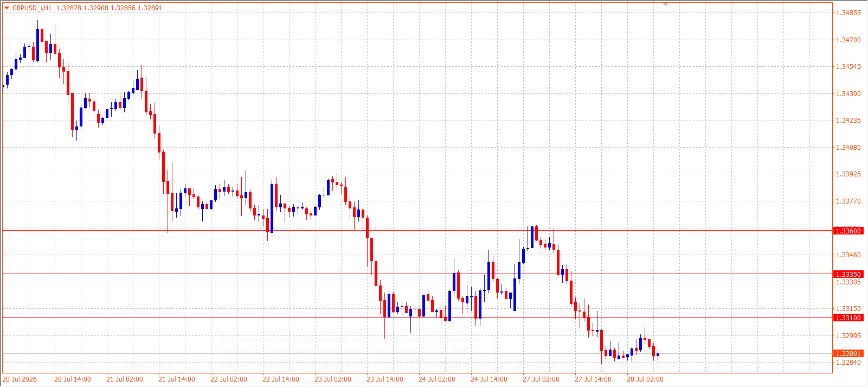Click price scale label 1.34235
868x387 pixels.
pos(848,120)
